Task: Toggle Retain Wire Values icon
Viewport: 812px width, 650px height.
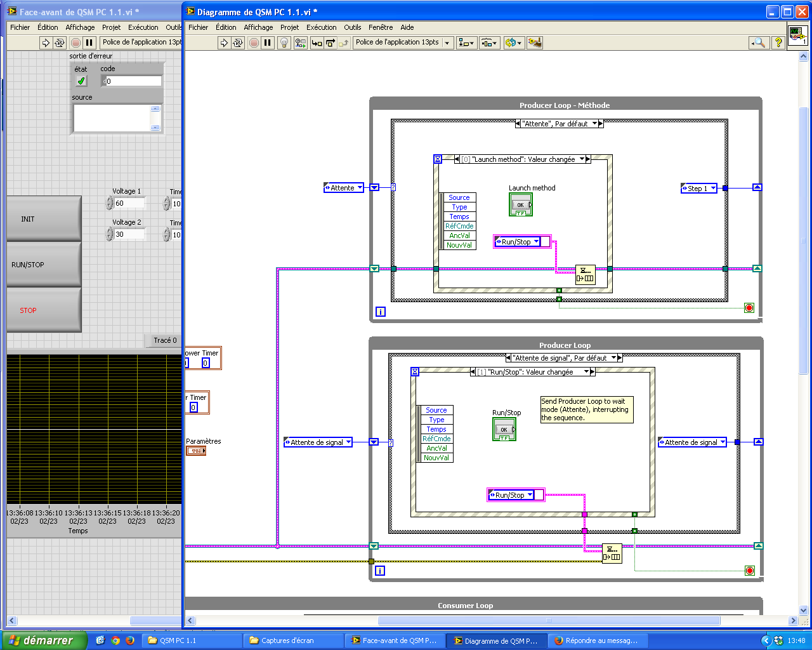Action: point(301,43)
